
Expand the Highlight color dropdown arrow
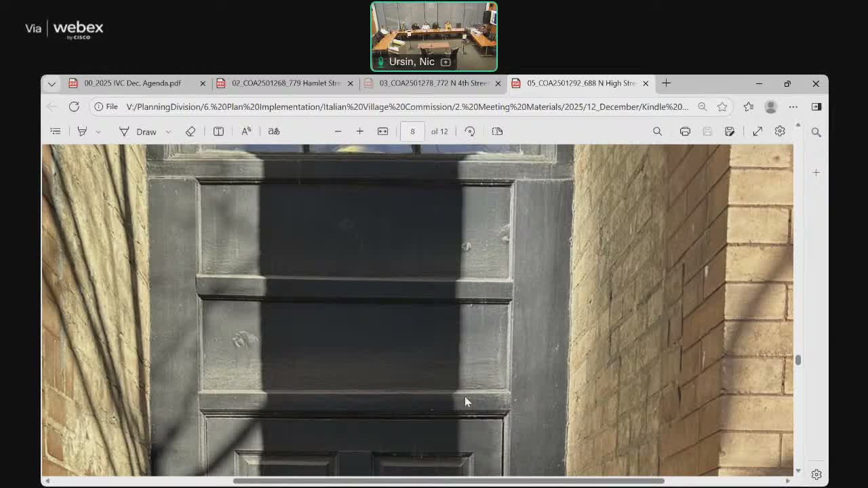[x=98, y=131]
